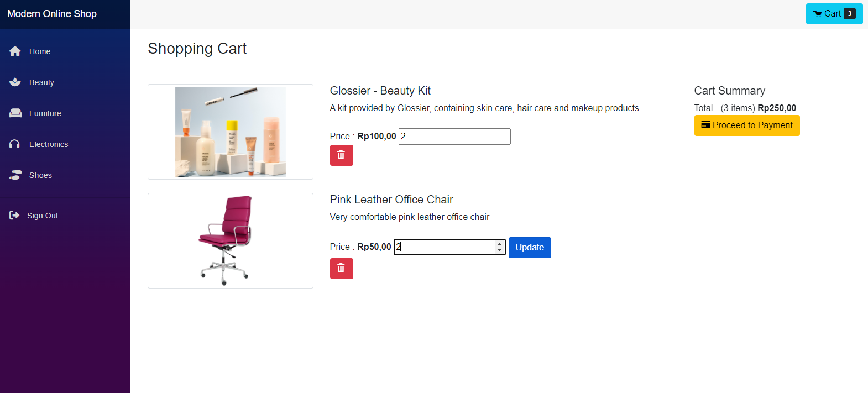Focus the Glossier Beauty Kit quantity field

pos(454,137)
